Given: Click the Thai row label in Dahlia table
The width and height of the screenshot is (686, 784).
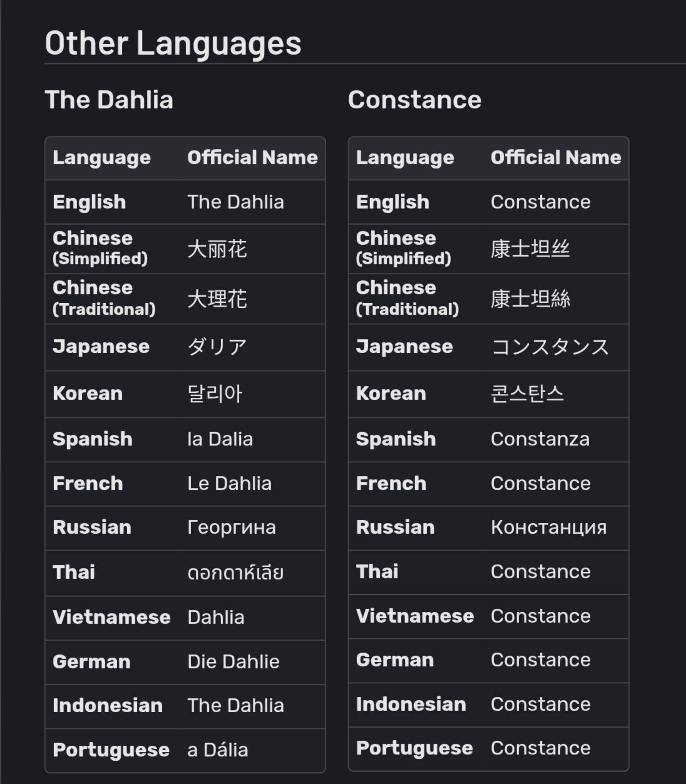Looking at the screenshot, I should click(x=74, y=572).
